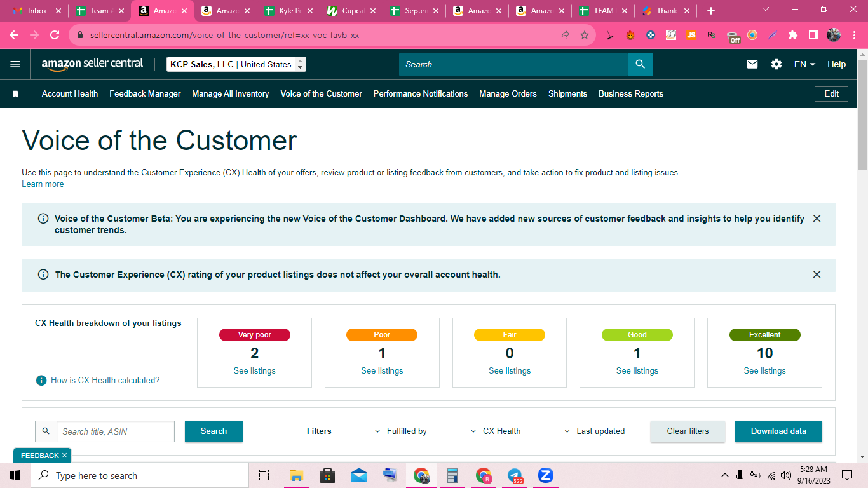The width and height of the screenshot is (868, 488).
Task: Close the FEEDBACK tab widget
Action: (x=64, y=456)
